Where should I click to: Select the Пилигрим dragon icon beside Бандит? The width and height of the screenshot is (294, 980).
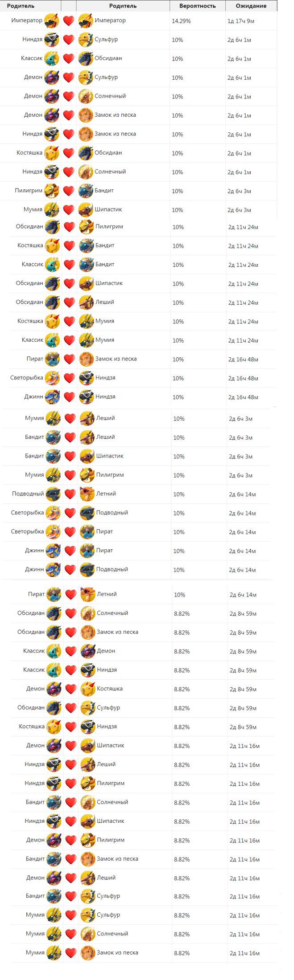[52, 191]
